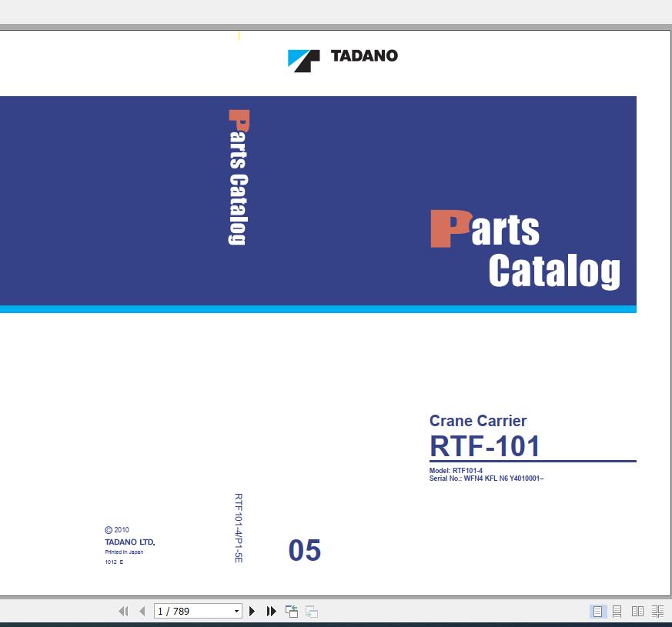Return to the previous view
Image resolution: width=672 pixels, height=627 pixels.
point(290,611)
